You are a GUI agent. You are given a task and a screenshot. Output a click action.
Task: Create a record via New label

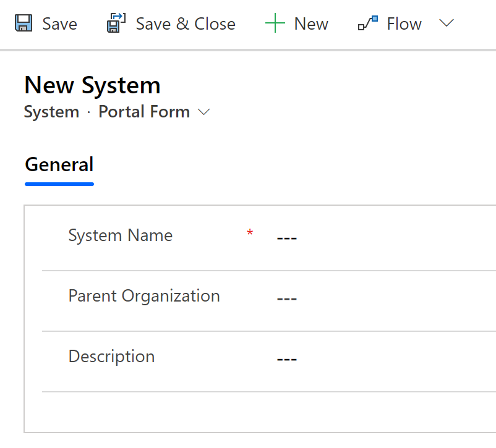311,24
